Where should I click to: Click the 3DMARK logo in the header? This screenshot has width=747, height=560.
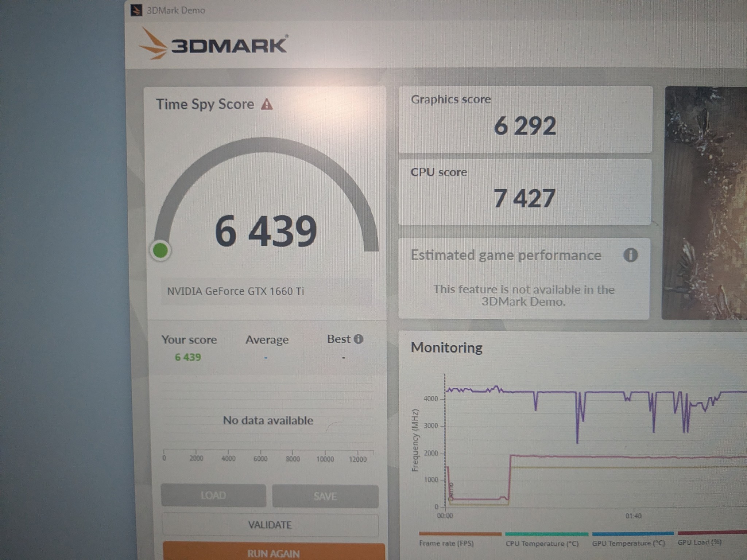[x=214, y=44]
